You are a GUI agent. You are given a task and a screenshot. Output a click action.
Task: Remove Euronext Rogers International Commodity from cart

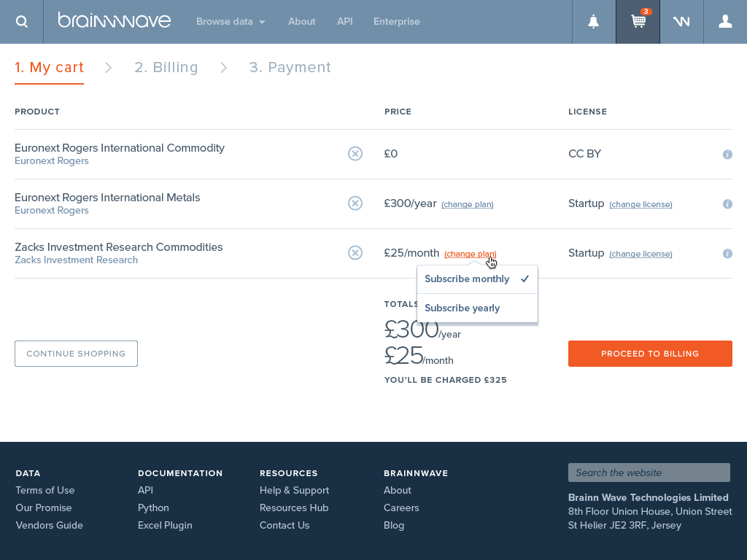tap(355, 153)
